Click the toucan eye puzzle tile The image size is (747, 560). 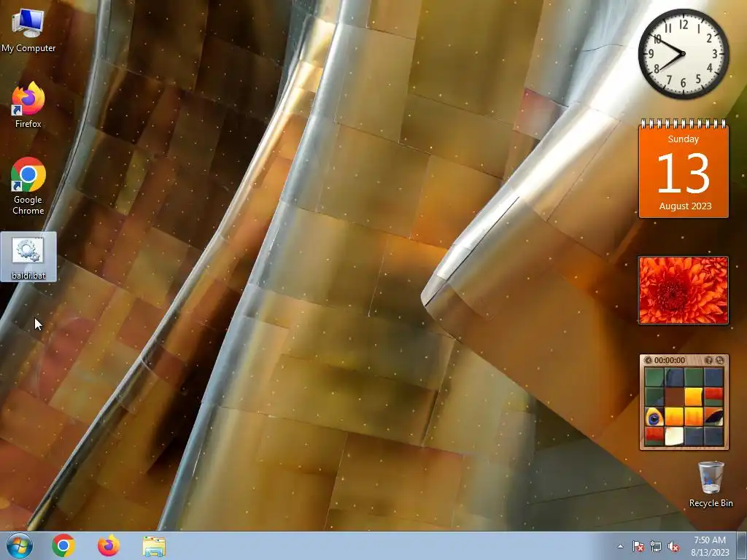pyautogui.click(x=654, y=416)
